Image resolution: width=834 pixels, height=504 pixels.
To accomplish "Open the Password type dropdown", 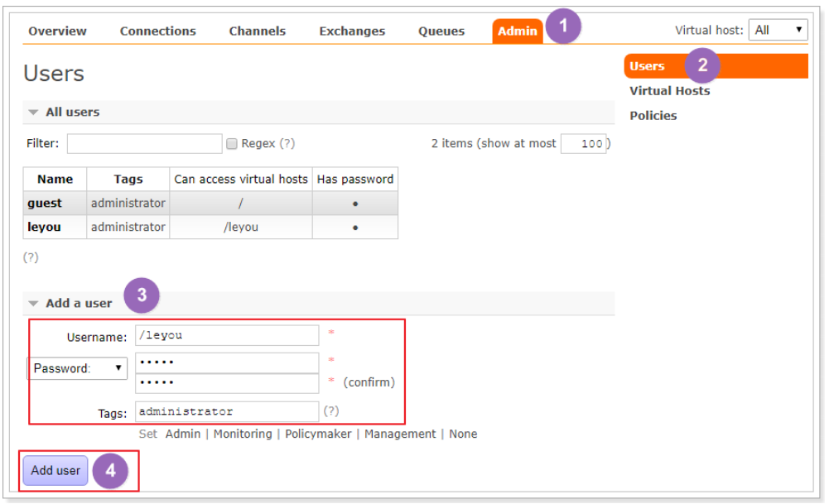I will (78, 369).
